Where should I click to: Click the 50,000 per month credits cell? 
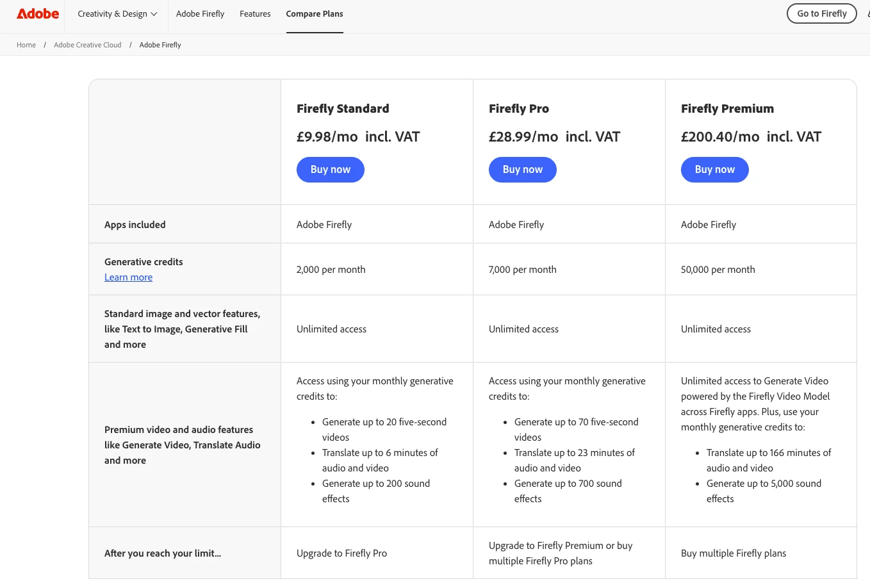pyautogui.click(x=718, y=270)
